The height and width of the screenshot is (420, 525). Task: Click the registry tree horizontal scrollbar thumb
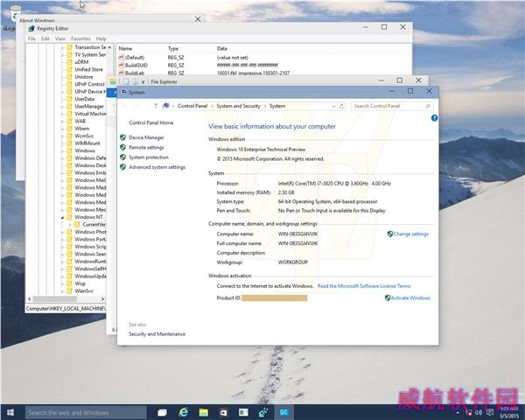coord(54,298)
